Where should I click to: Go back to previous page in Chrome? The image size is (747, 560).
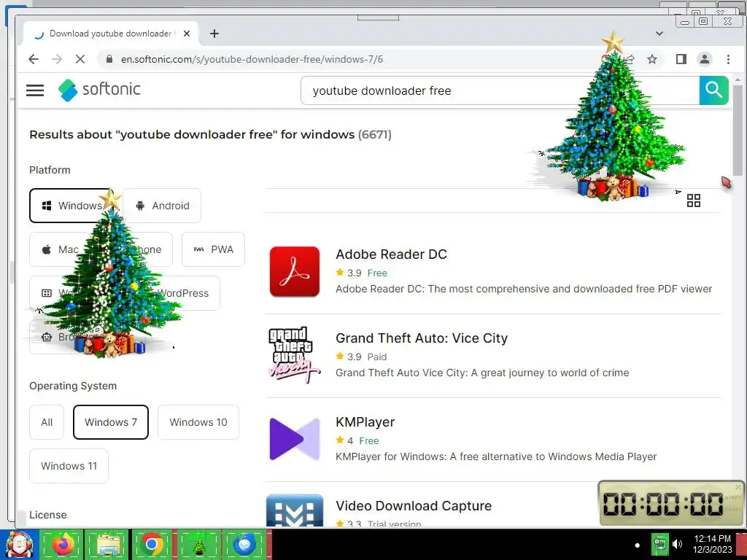click(x=34, y=59)
